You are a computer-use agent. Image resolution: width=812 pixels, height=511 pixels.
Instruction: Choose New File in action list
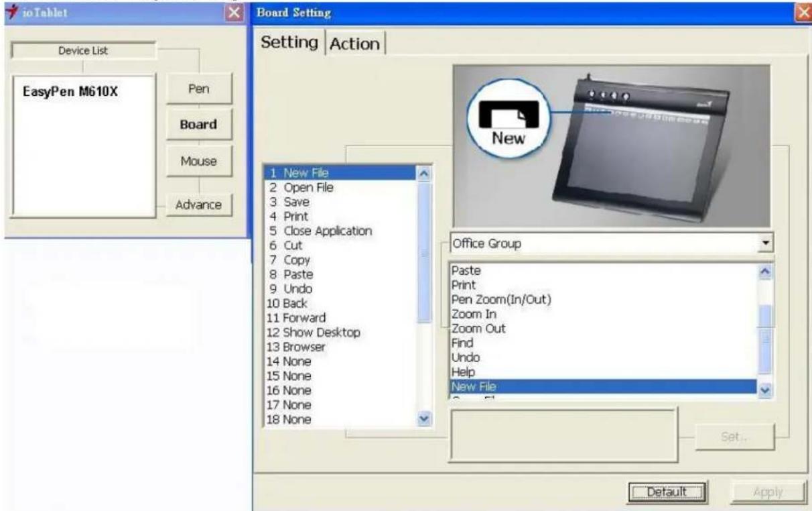(604, 386)
